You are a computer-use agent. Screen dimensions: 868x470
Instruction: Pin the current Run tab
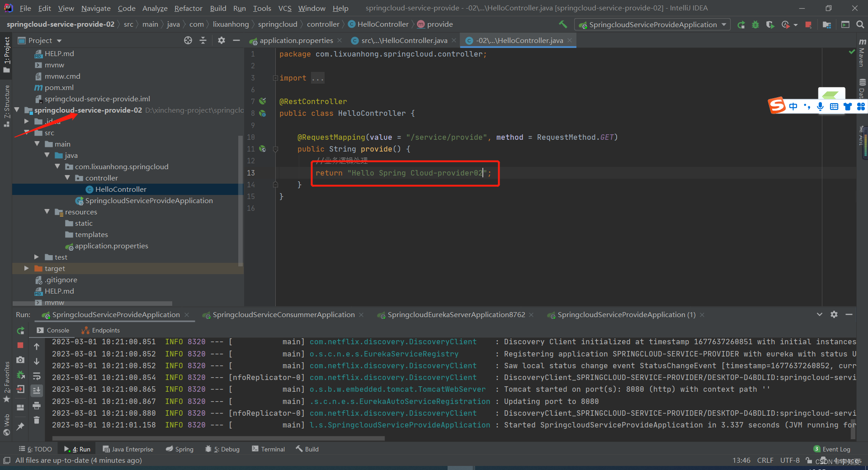(x=20, y=426)
